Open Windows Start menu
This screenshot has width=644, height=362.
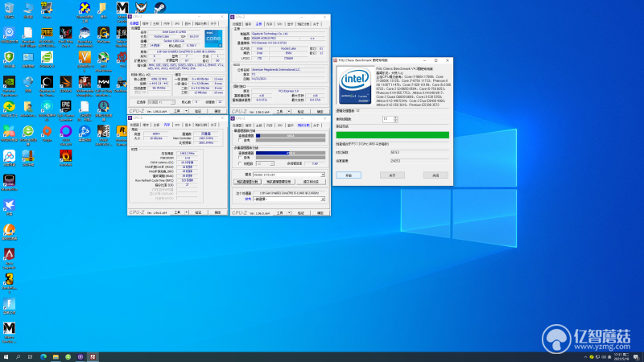[6, 357]
